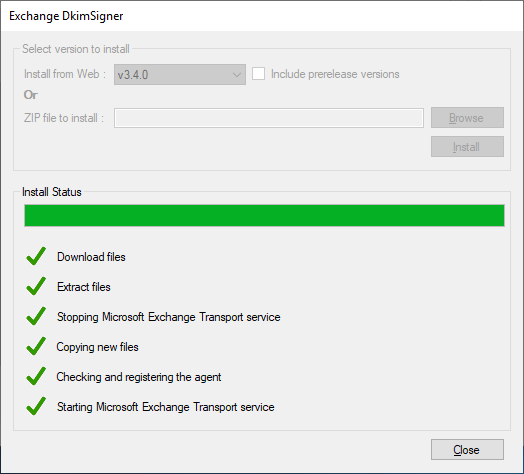524x474 pixels.
Task: Click the checkmark for Starting Transport service
Action: [x=36, y=406]
